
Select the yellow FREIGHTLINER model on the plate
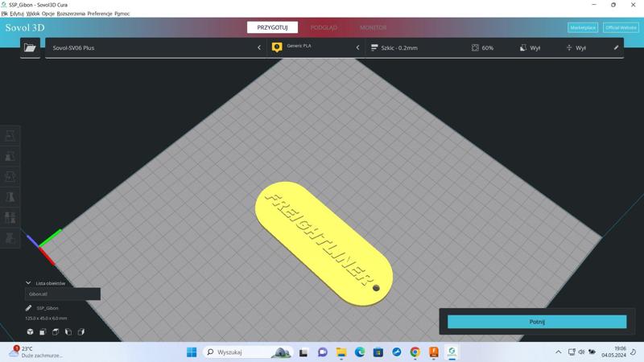[324, 244]
